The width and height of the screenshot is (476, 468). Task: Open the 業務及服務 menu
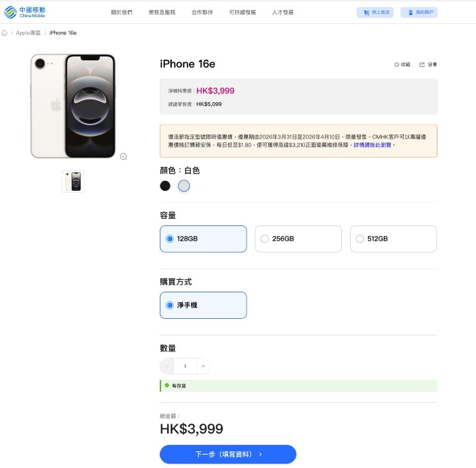[162, 13]
